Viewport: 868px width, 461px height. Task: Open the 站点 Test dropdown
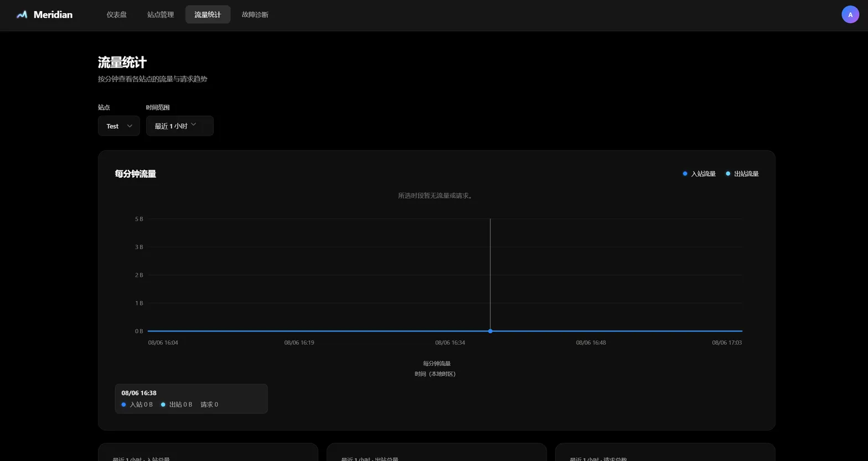(x=119, y=126)
